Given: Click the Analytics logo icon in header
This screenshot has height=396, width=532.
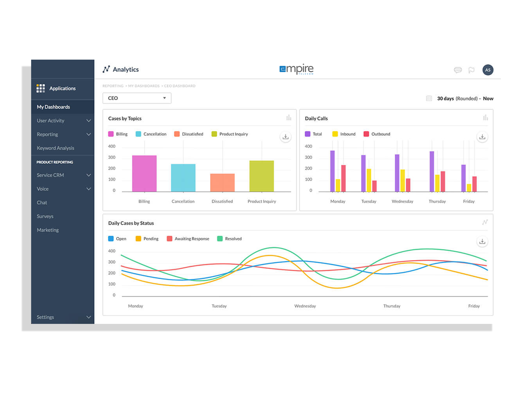Looking at the screenshot, I should pos(106,69).
